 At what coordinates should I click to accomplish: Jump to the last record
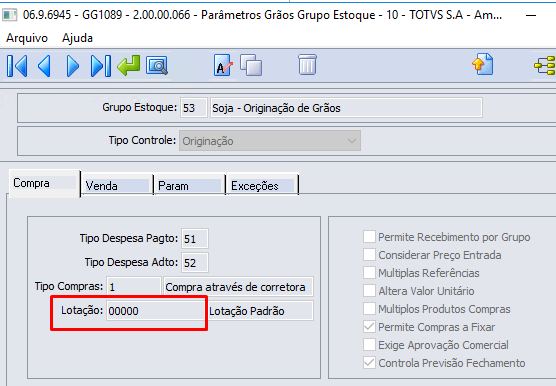coord(101,66)
